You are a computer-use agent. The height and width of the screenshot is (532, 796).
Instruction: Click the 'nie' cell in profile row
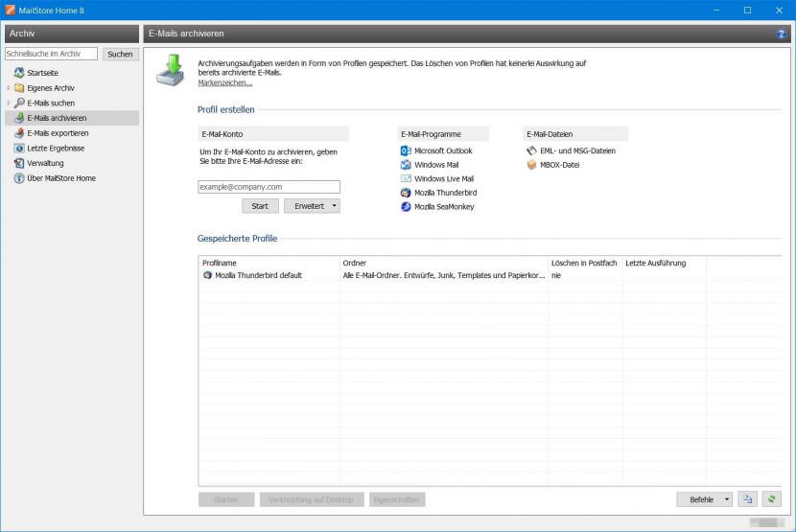(556, 275)
